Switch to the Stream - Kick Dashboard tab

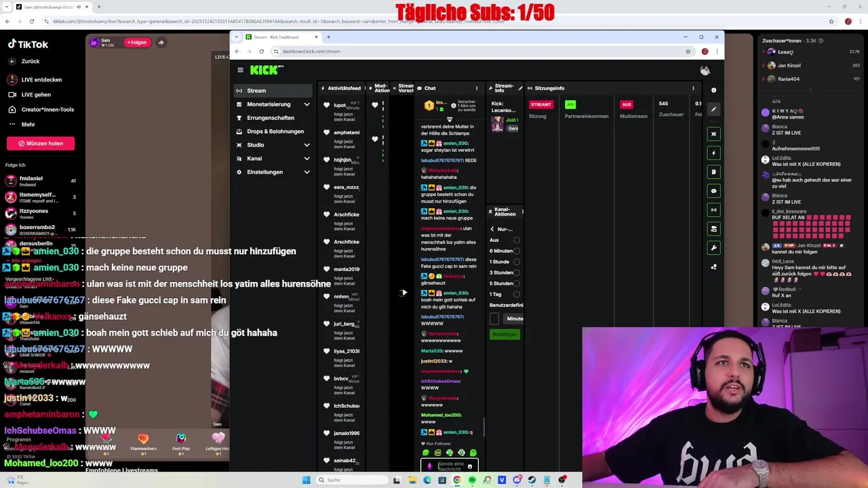(281, 37)
